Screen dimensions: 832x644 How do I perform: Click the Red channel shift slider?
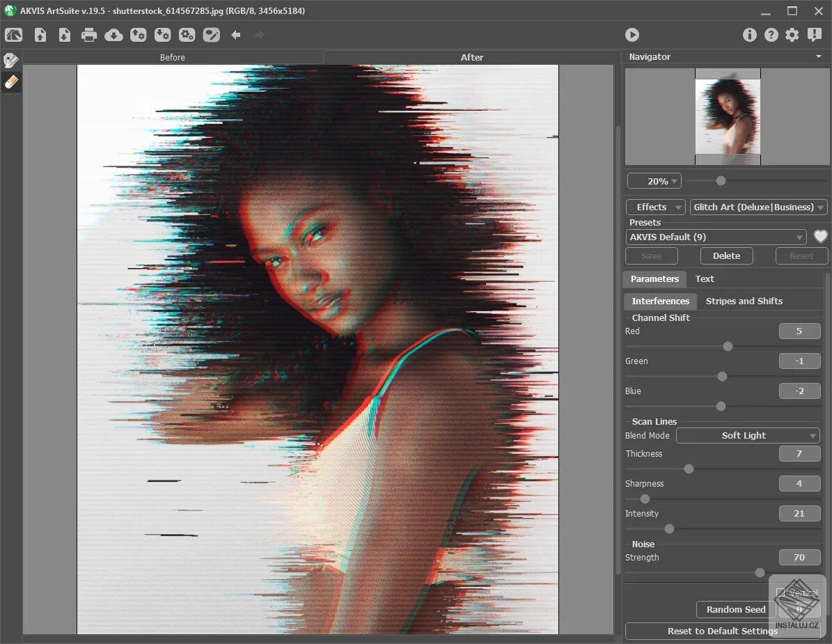pos(728,347)
